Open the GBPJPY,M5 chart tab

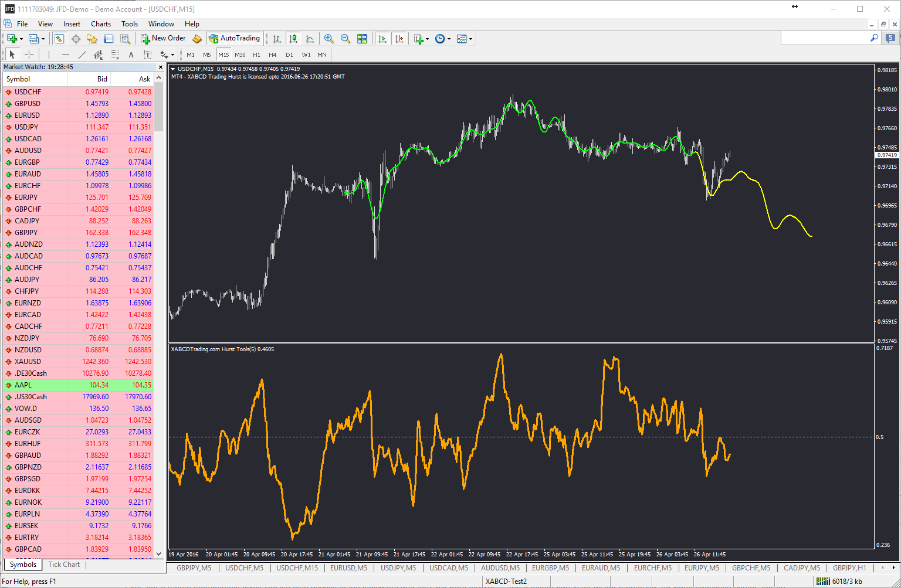coord(194,568)
